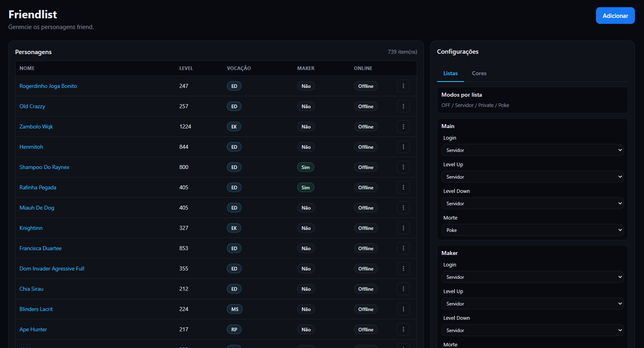Click the ONLINE column header

point(363,68)
